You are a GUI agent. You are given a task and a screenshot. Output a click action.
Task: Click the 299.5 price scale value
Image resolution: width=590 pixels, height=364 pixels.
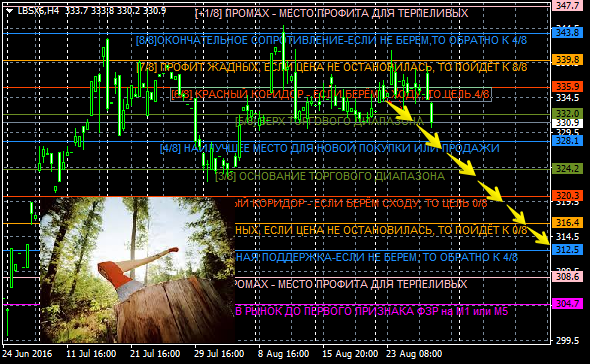coord(567,340)
